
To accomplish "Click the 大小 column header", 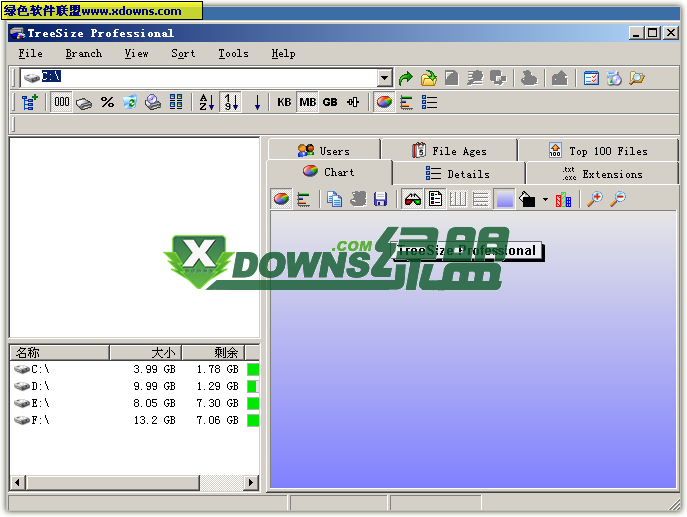I will pos(146,353).
